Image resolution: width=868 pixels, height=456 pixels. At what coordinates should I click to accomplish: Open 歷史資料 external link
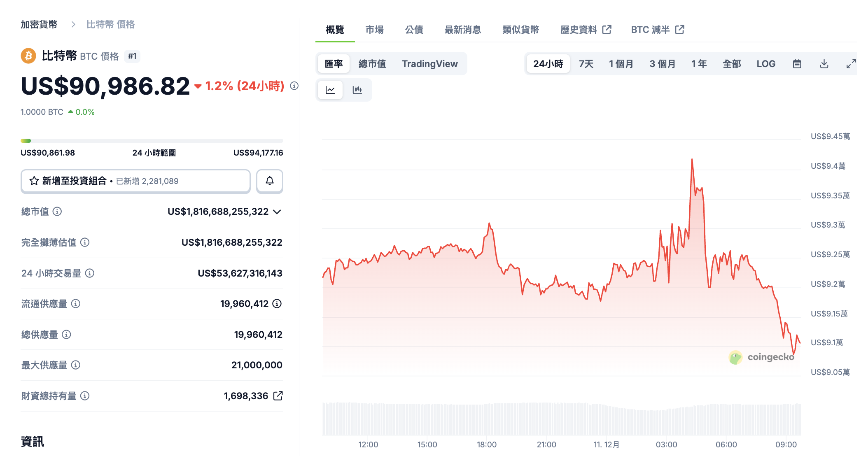pyautogui.click(x=586, y=30)
